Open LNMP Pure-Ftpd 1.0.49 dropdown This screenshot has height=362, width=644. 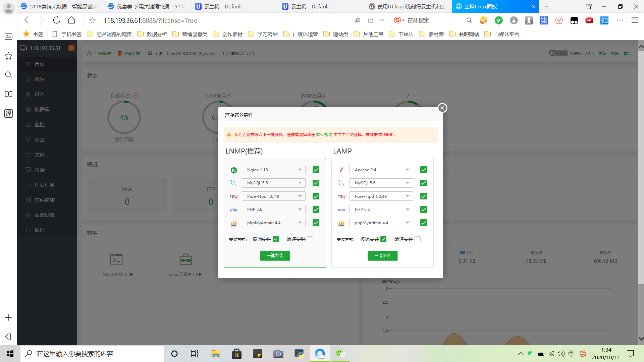(x=274, y=196)
